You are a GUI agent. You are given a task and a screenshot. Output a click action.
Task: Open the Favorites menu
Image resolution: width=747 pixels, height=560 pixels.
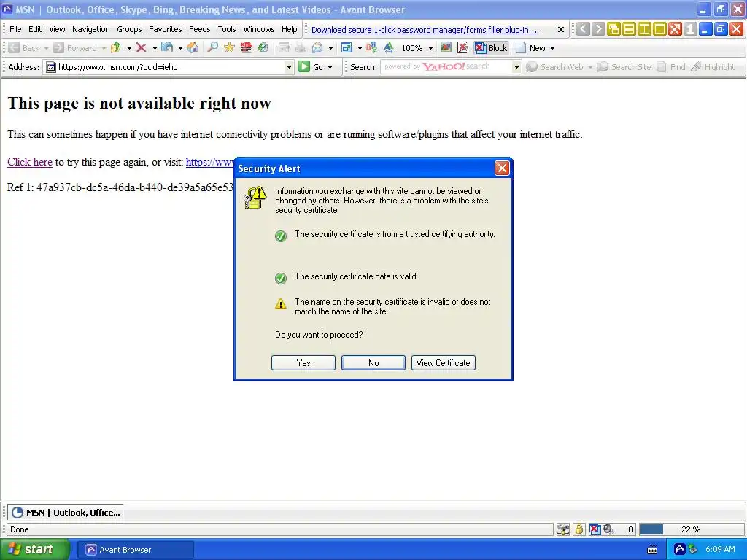(166, 29)
